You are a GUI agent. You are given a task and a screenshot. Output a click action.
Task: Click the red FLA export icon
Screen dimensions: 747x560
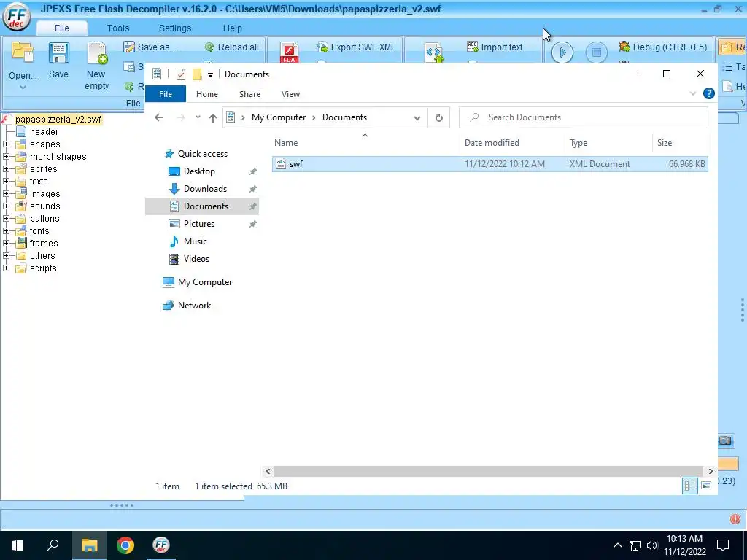click(x=289, y=52)
